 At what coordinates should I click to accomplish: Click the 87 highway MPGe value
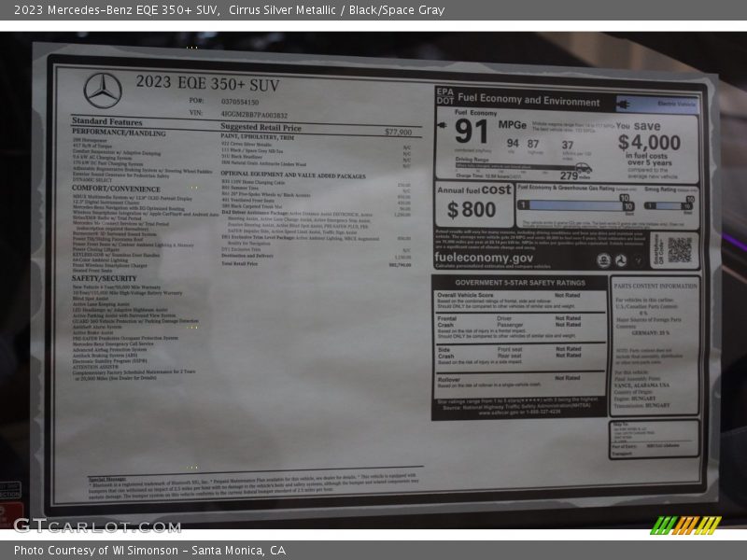coord(532,144)
